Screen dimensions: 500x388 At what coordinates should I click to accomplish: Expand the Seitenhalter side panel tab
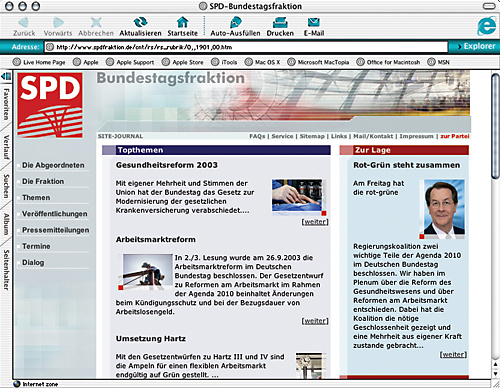(6, 270)
